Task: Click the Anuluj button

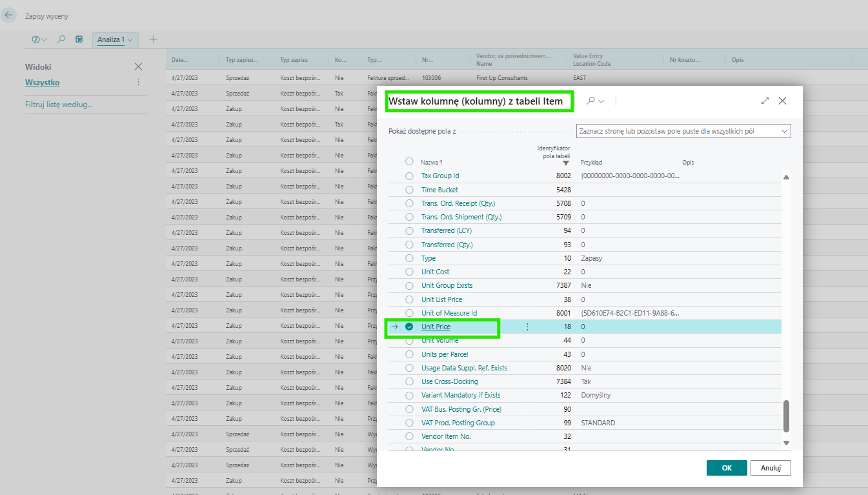Action: [771, 468]
